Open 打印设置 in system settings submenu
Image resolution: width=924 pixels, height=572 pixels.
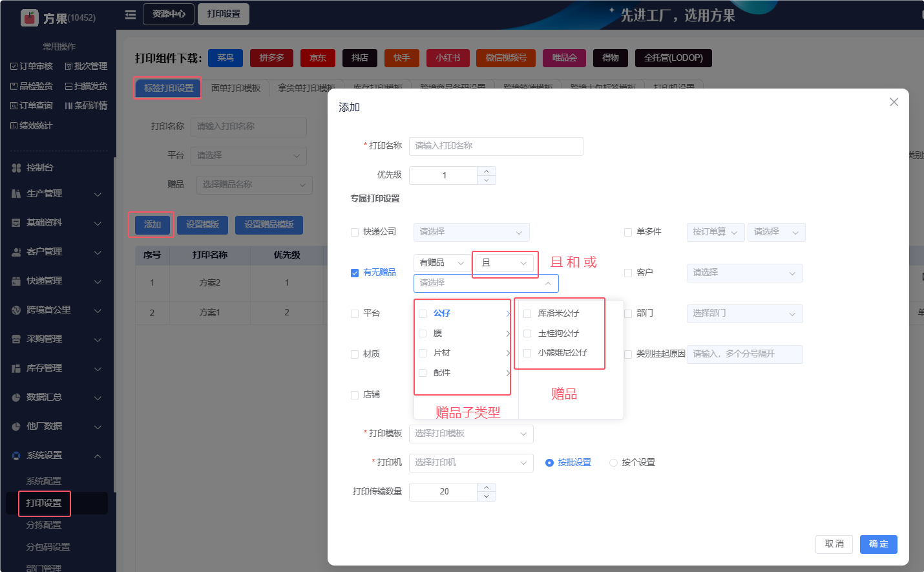[x=44, y=503]
